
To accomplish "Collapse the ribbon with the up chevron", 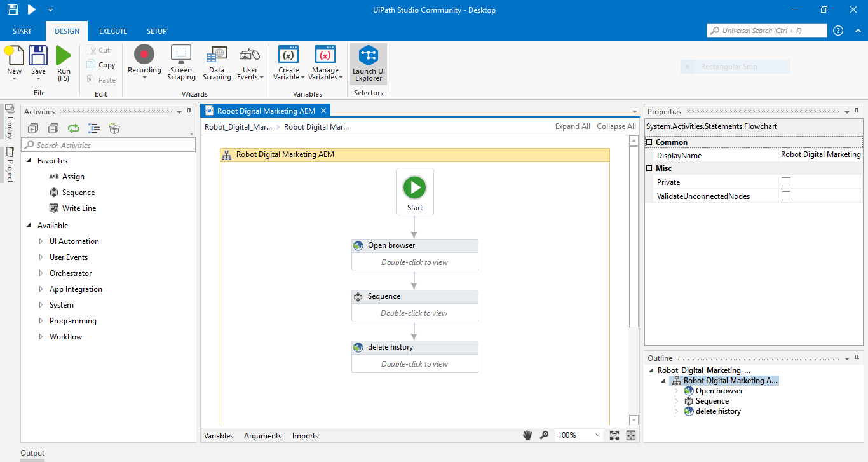I will click(857, 31).
